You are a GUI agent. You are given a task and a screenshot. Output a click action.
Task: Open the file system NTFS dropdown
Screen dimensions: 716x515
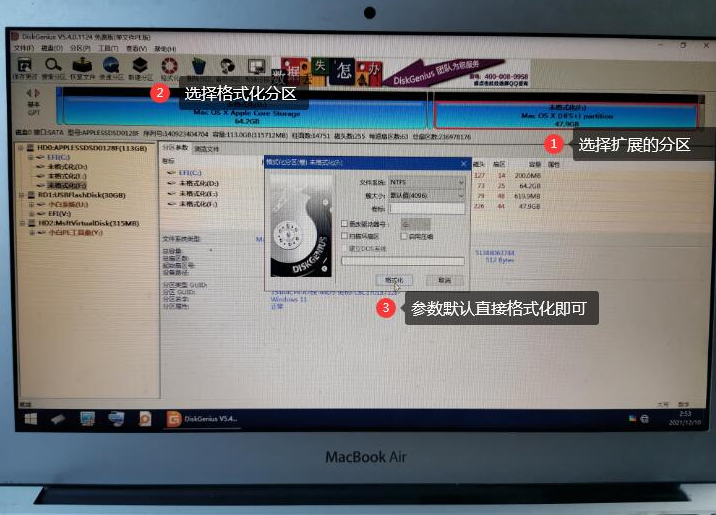[x=427, y=182]
